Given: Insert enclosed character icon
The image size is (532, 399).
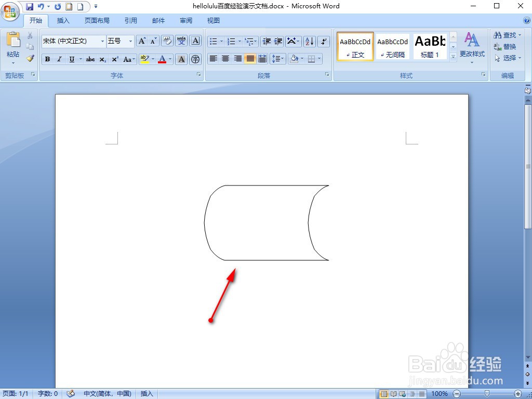Looking at the screenshot, I should (x=195, y=59).
